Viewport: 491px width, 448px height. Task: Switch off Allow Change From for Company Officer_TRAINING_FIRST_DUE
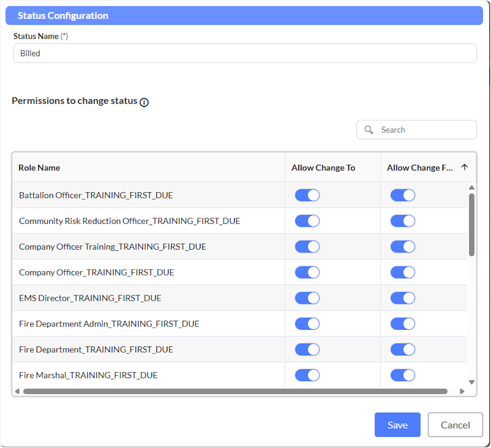403,272
